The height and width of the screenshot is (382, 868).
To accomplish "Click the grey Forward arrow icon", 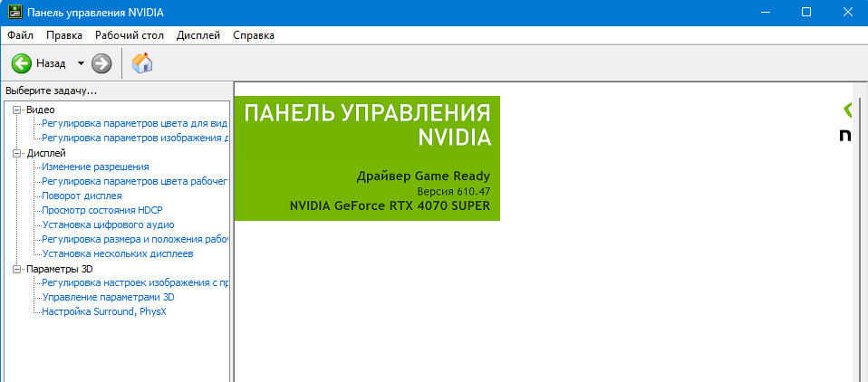I will pos(101,63).
